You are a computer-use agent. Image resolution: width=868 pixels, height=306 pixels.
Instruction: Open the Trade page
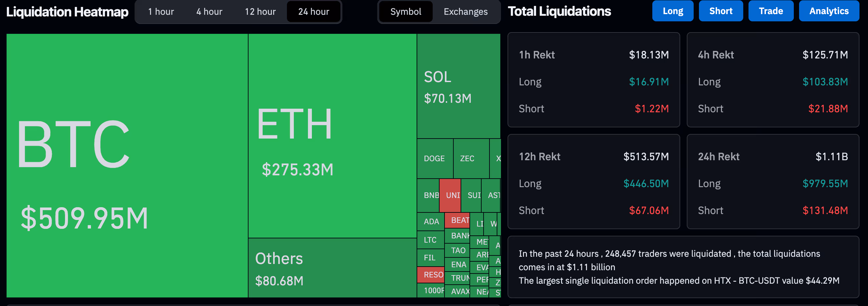pyautogui.click(x=771, y=11)
